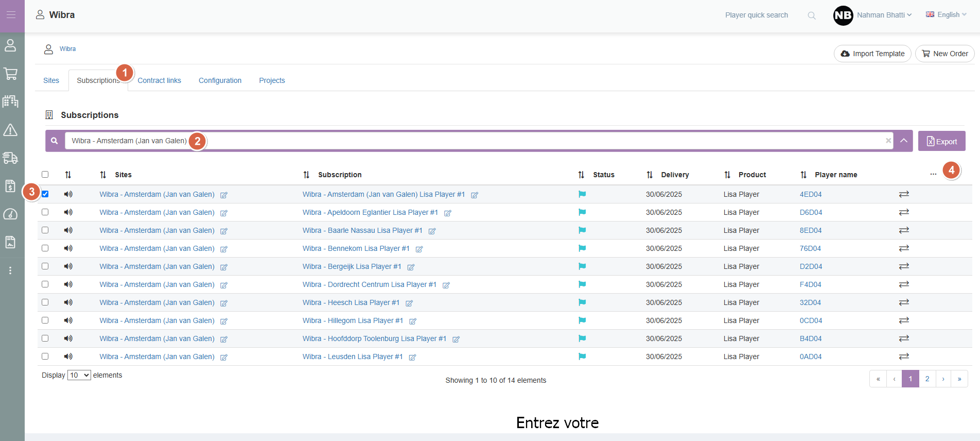This screenshot has width=980, height=441.
Task: Export the subscriptions list
Action: 942,141
